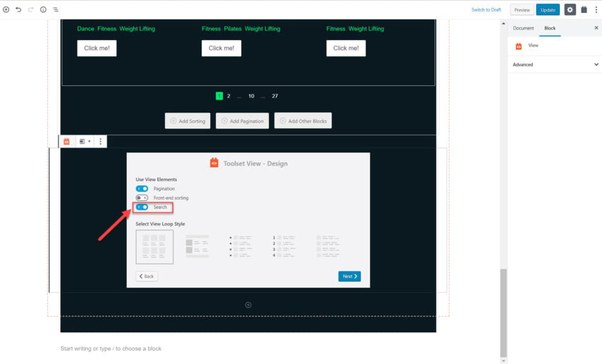Select the list with image loop style
Screen dimensions: 602x364
tap(197, 246)
